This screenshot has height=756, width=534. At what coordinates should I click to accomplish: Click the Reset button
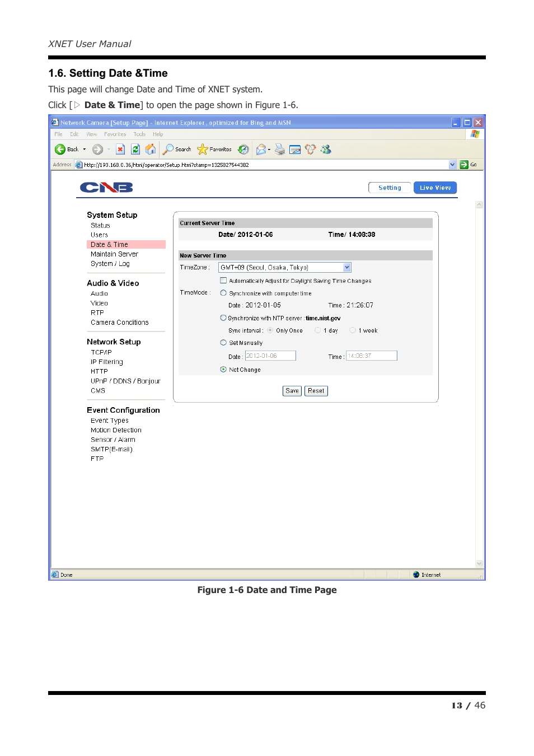coord(316,391)
